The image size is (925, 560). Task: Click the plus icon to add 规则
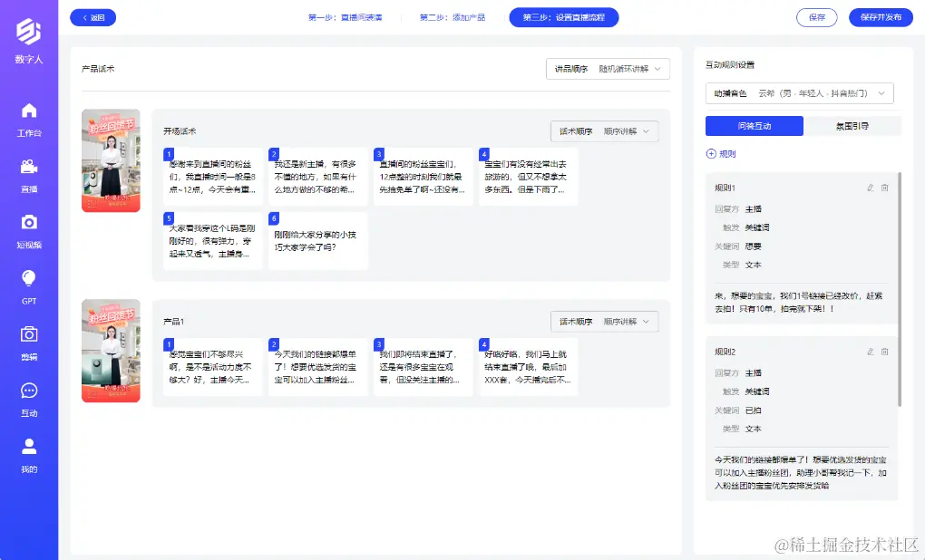pos(711,154)
